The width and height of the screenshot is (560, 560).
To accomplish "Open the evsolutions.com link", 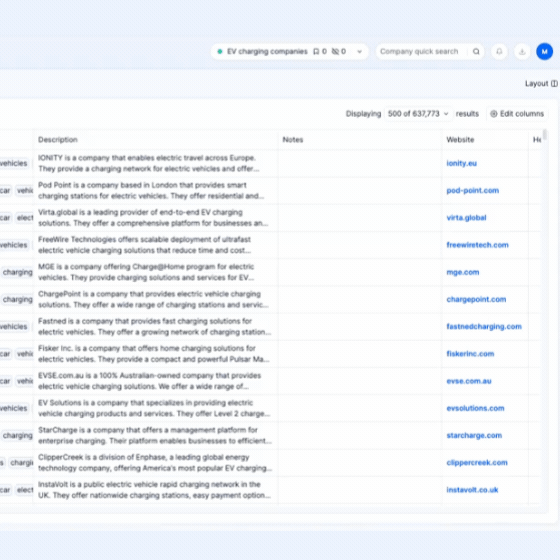I will pyautogui.click(x=475, y=408).
